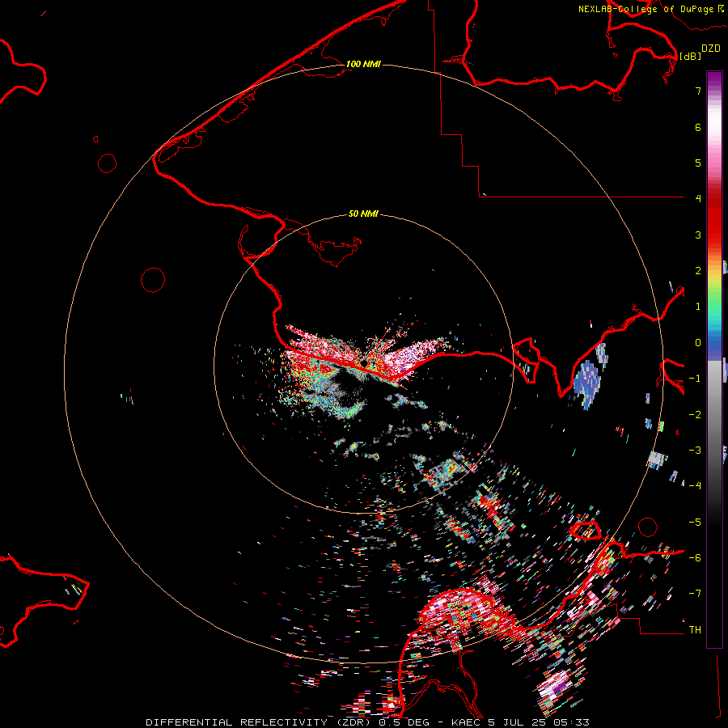This screenshot has width=728, height=728.
Task: Click the -2 value on the color scale
Action: click(x=695, y=415)
